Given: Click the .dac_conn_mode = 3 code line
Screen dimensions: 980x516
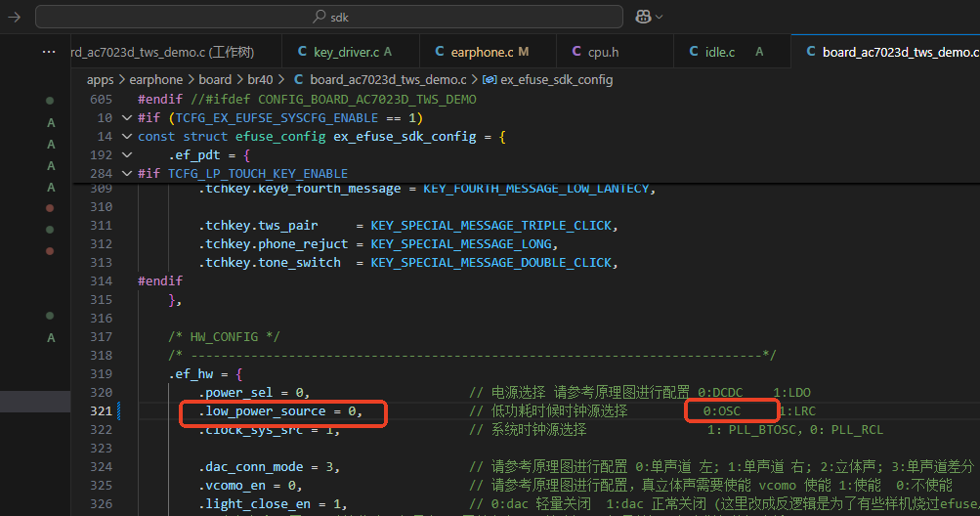Looking at the screenshot, I should click(270, 466).
